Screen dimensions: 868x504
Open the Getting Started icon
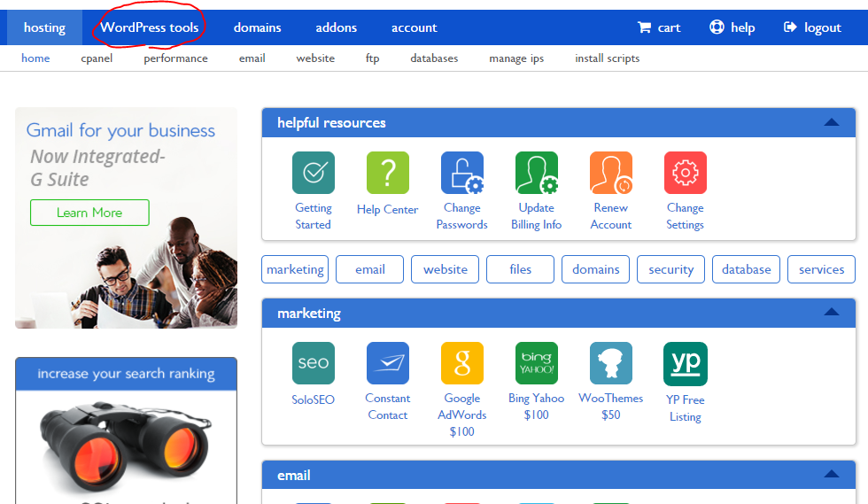314,173
